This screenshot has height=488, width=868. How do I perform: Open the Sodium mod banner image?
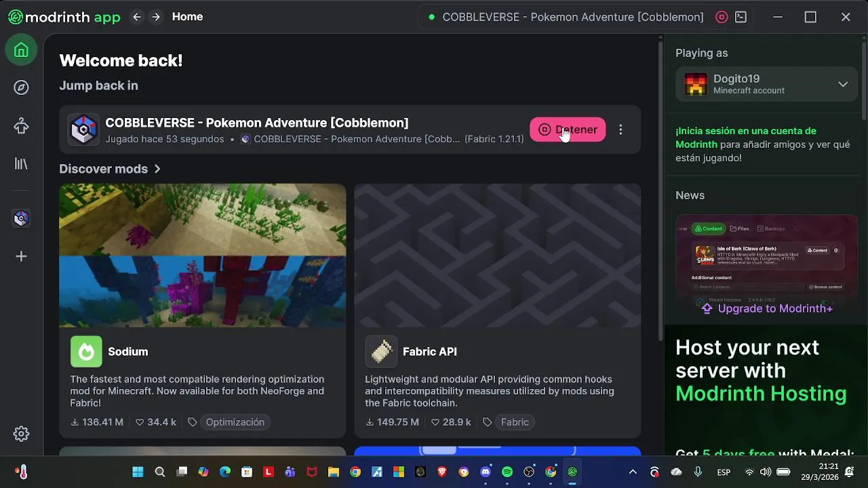(202, 256)
